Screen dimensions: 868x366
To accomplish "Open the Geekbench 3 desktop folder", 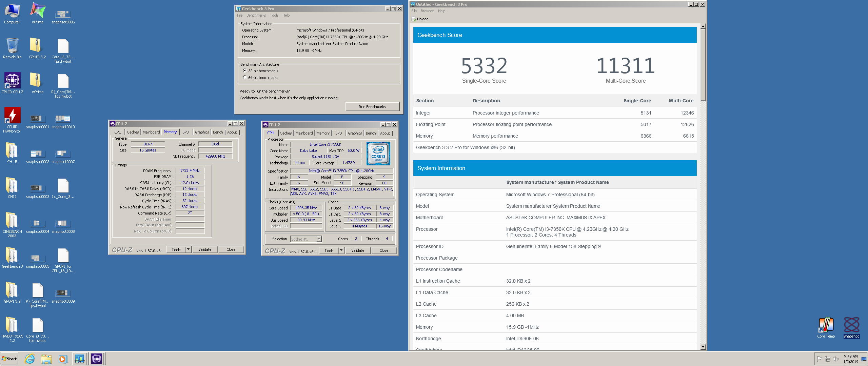I will pyautogui.click(x=12, y=258).
